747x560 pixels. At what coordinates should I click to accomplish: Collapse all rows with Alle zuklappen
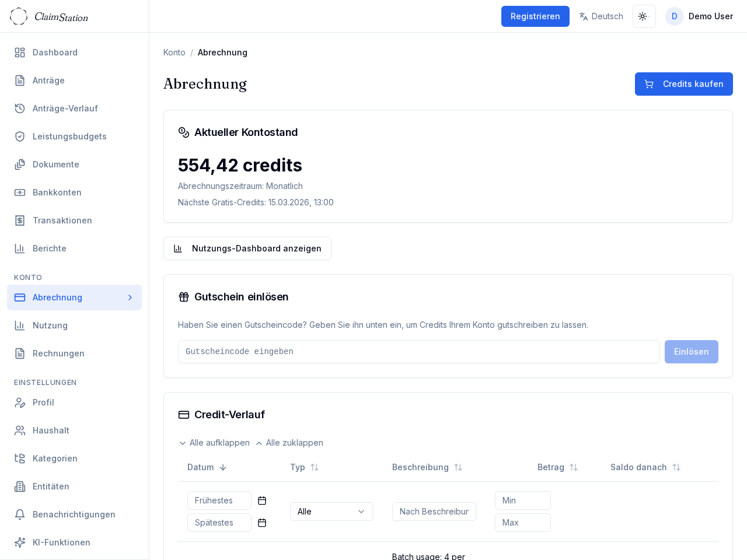[289, 443]
